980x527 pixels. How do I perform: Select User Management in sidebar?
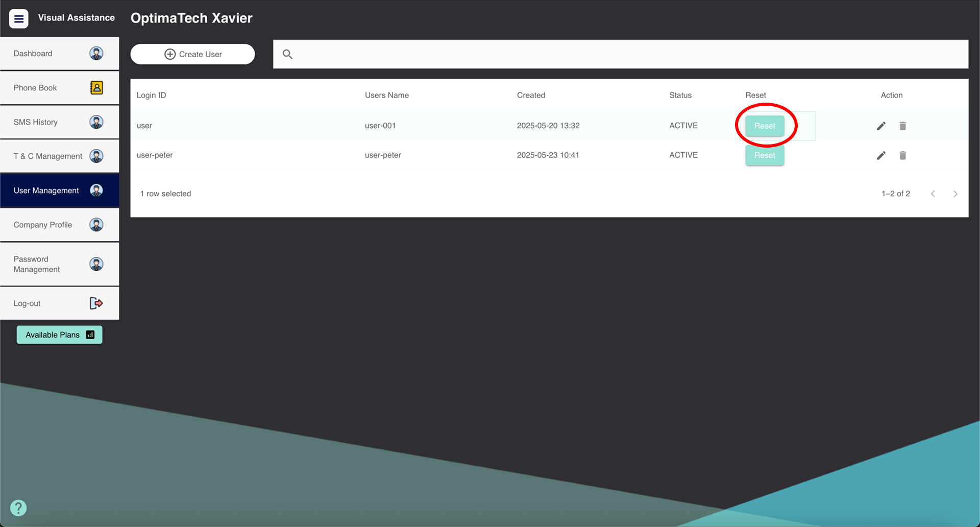coord(59,190)
